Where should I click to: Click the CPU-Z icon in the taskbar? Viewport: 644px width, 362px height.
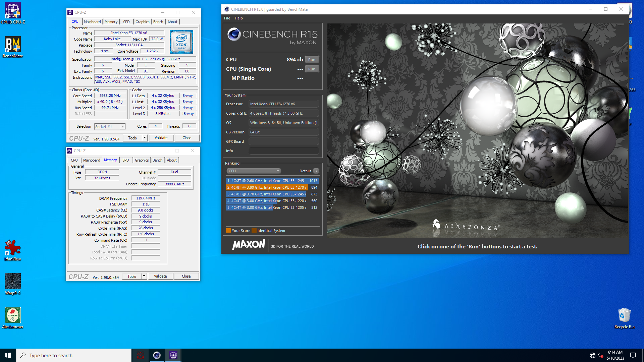(173, 355)
